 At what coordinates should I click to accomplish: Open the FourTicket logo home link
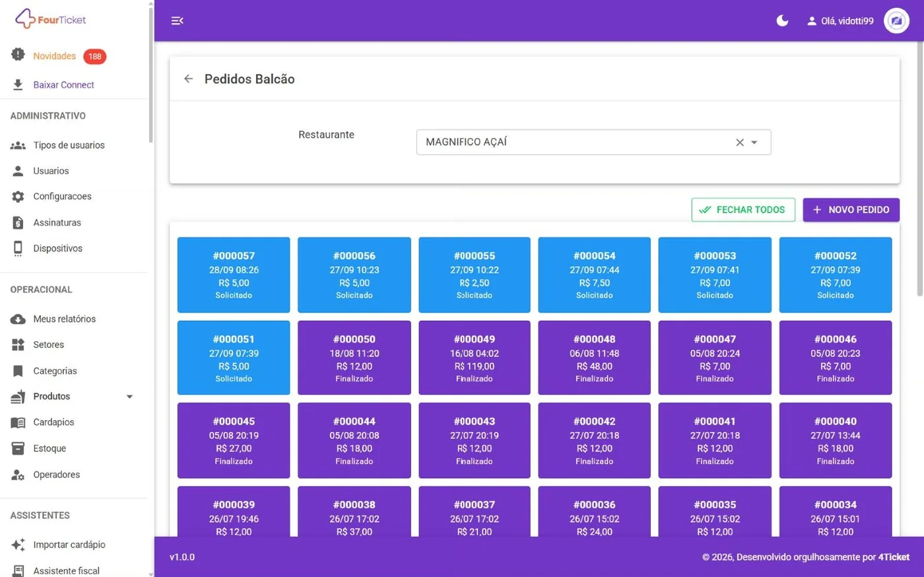click(x=51, y=19)
